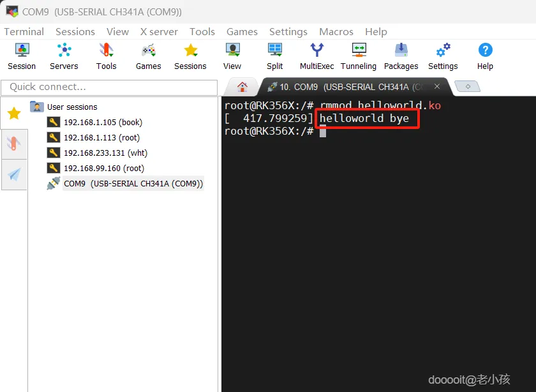Open the View menu
Screen dimensions: 536x392
coord(117,31)
